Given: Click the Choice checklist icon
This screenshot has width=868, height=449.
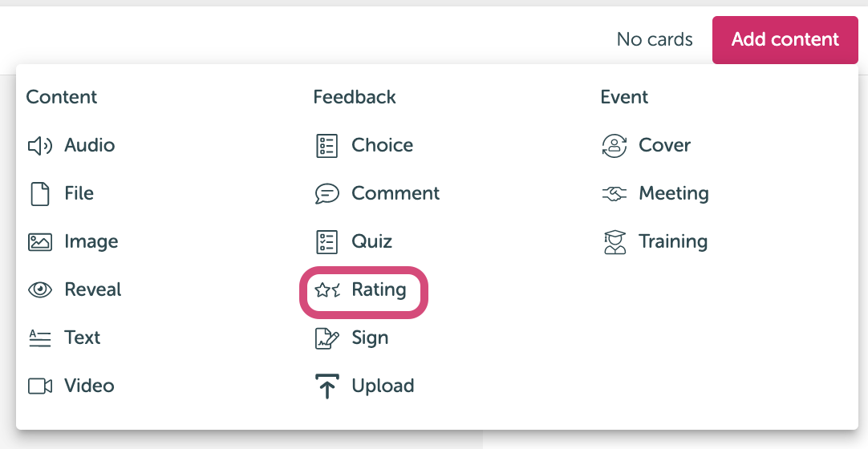Looking at the screenshot, I should [x=327, y=145].
